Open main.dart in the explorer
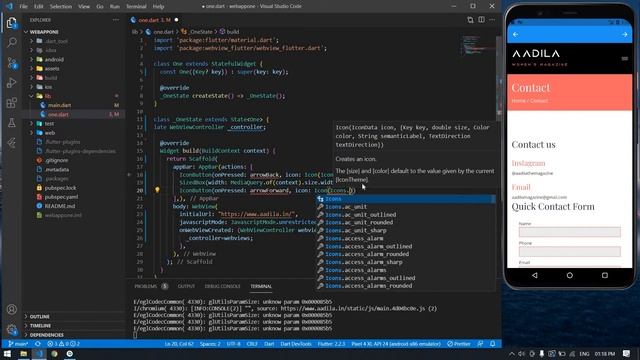 [x=59, y=105]
